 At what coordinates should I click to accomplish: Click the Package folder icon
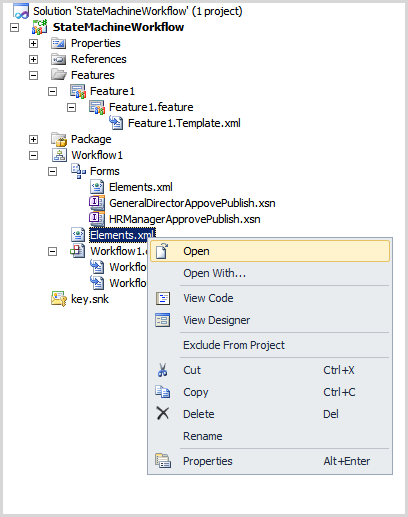(x=59, y=139)
